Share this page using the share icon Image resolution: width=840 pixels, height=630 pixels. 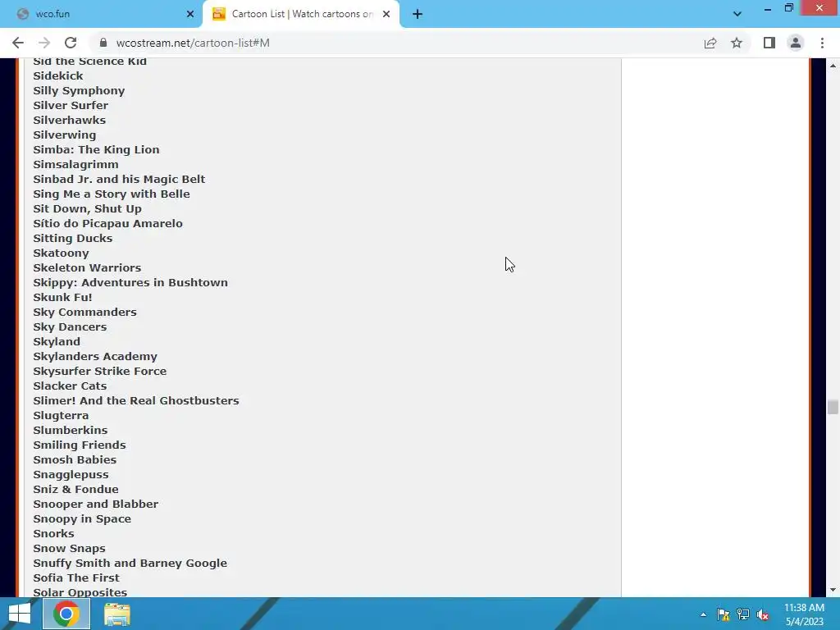(x=710, y=43)
